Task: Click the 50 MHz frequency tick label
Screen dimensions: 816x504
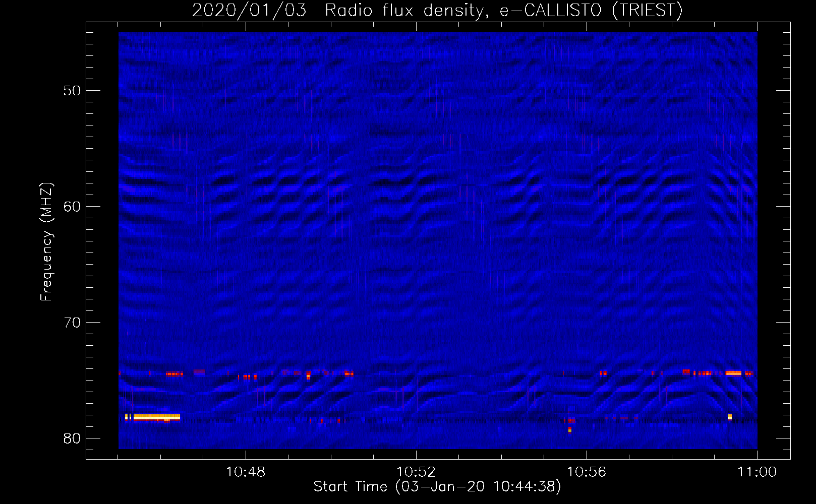Action: [x=72, y=91]
